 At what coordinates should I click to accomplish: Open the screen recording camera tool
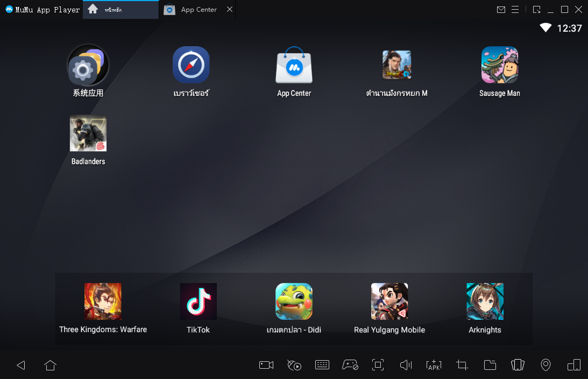(x=266, y=365)
